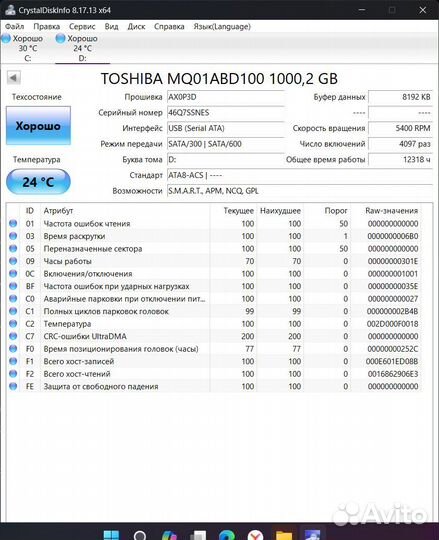439x540 pixels.
Task: Select raw value 0000000006B0
Action: coord(393,236)
